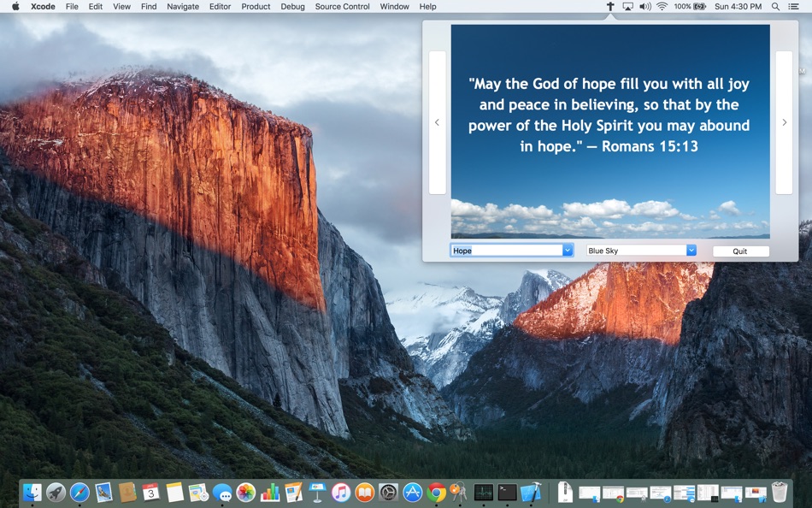Open Notification Center list icon
Screen dimensions: 812x508
[x=793, y=6]
